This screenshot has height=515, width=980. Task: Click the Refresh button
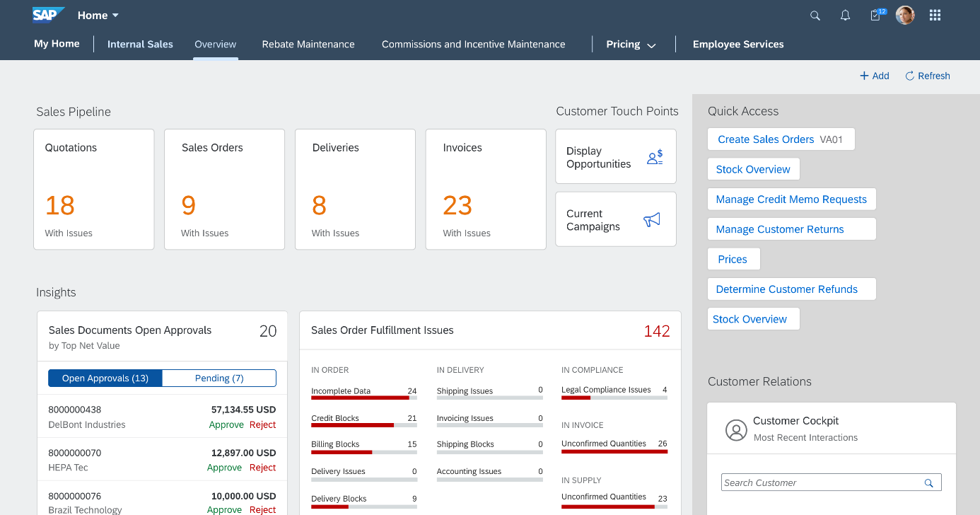click(927, 76)
